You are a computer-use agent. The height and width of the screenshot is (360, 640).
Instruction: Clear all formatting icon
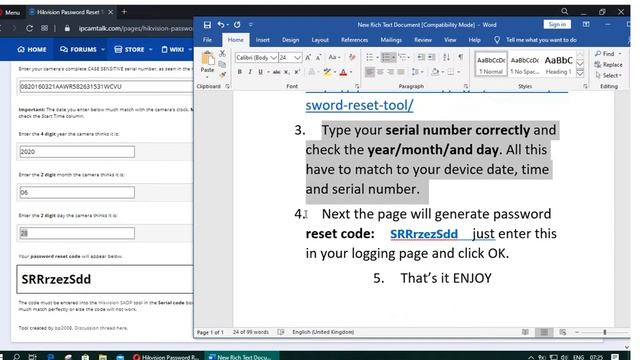point(352,58)
